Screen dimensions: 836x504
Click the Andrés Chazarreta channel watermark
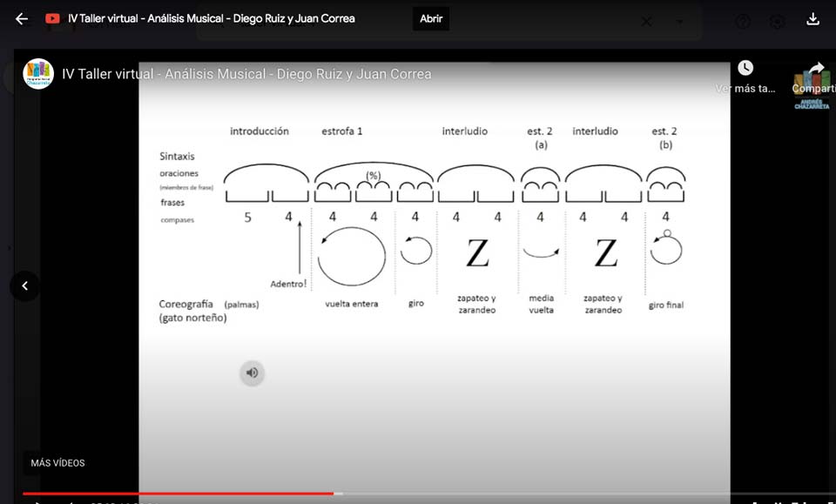(x=812, y=94)
